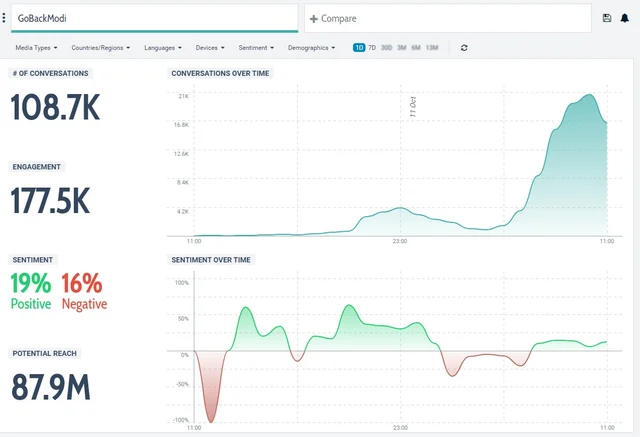Open the notifications bell icon
Image resolution: width=640 pixels, height=437 pixels.
pos(624,18)
